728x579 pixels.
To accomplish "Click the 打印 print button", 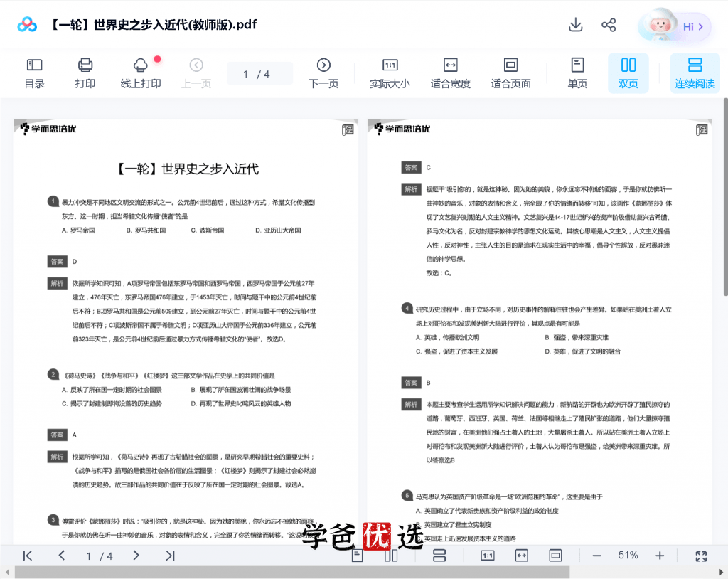I will click(x=85, y=73).
